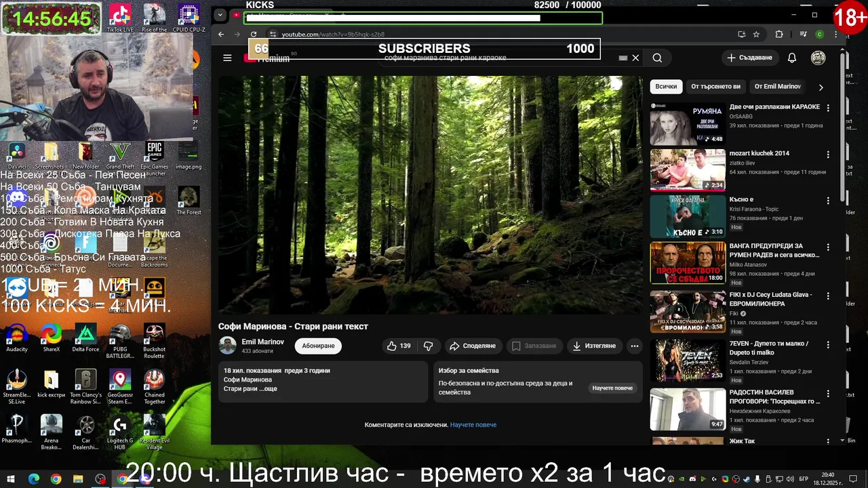Click the YouTube search magnifier button
This screenshot has height=488, width=868.
[x=657, y=58]
